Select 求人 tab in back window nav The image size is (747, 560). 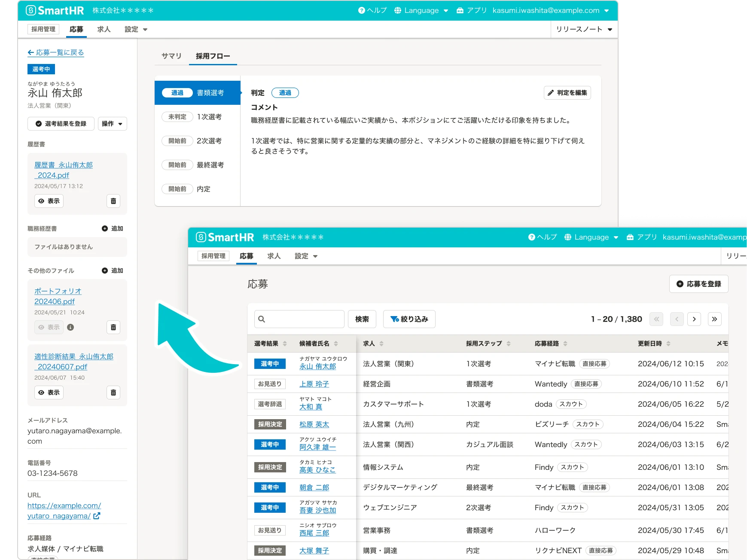104,29
